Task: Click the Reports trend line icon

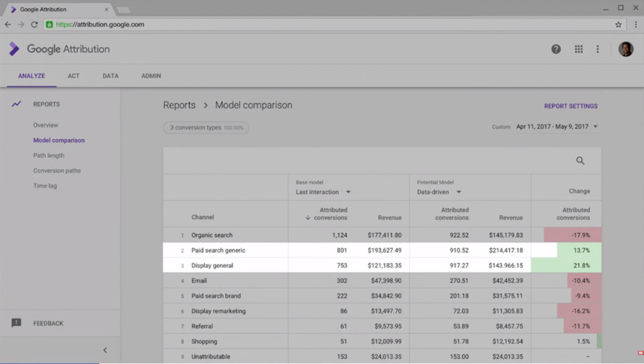Action: tap(16, 104)
